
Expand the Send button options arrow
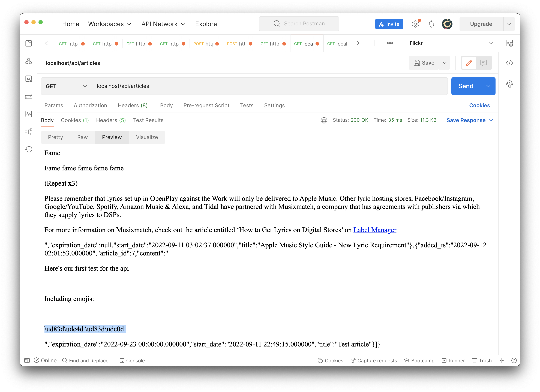488,86
